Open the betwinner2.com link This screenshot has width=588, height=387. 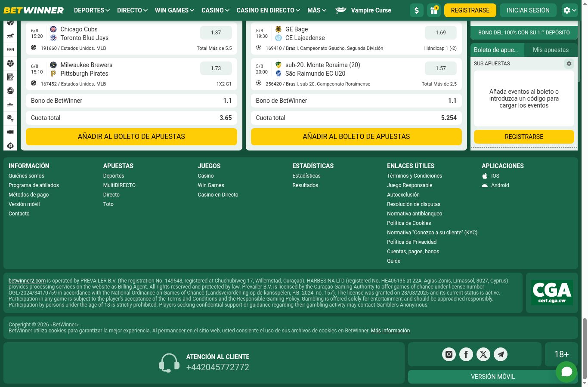[27, 281]
